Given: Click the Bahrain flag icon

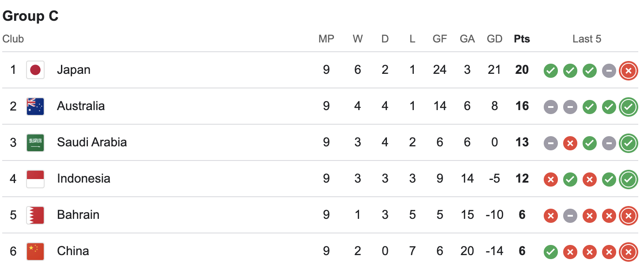Looking at the screenshot, I should [x=35, y=215].
